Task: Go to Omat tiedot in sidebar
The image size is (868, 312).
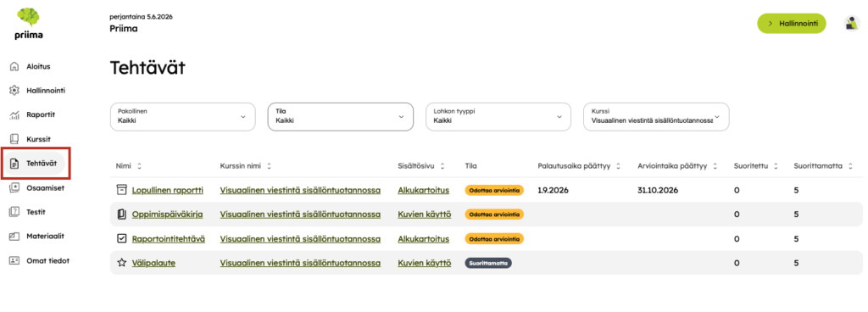Action: [47, 260]
